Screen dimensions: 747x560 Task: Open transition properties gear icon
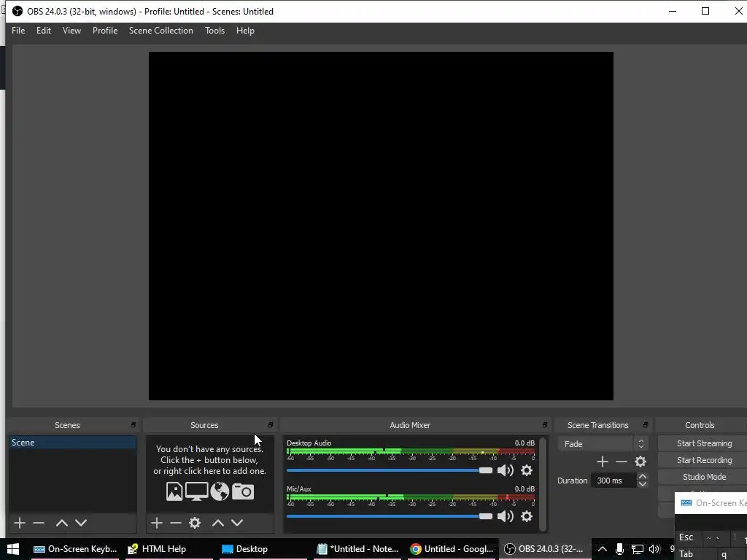pyautogui.click(x=640, y=462)
